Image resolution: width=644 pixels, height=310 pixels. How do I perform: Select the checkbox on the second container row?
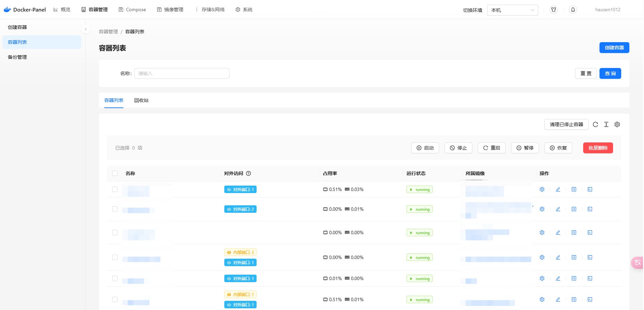tap(115, 209)
